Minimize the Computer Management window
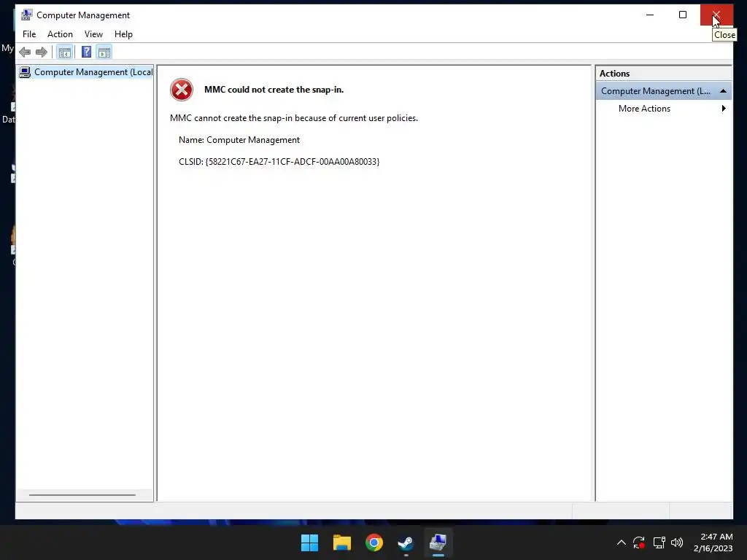Viewport: 747px width, 560px height. tap(650, 15)
